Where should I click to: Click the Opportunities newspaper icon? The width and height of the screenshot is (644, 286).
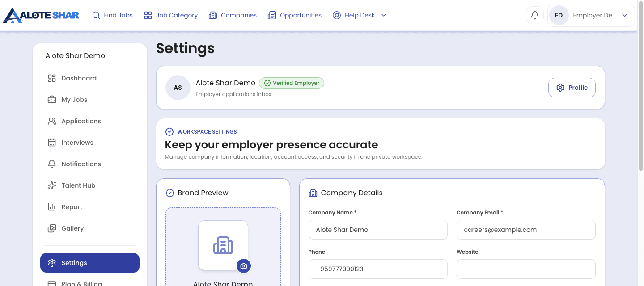click(x=272, y=15)
